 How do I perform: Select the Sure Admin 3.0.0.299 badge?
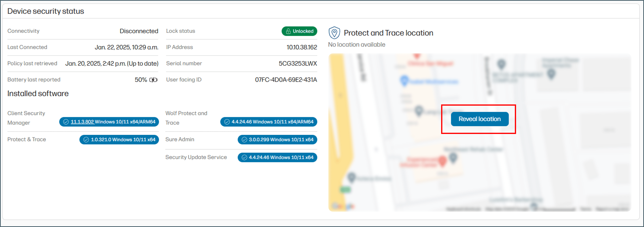277,139
